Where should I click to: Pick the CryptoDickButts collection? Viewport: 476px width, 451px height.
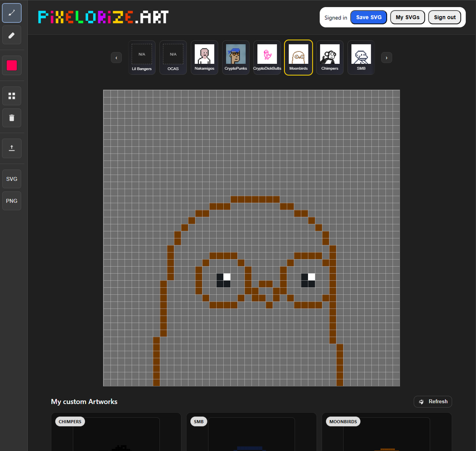pyautogui.click(x=267, y=57)
